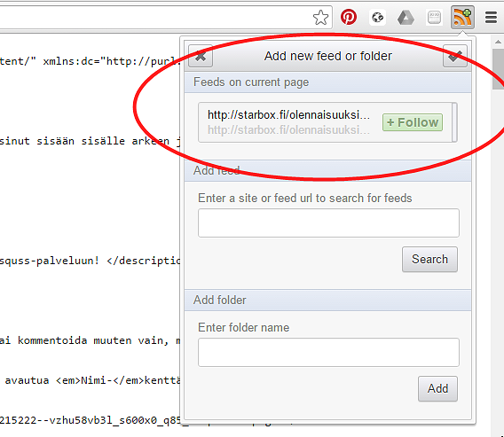This screenshot has height=437, width=504.
Task: Click the globe extension icon
Action: coord(377,18)
